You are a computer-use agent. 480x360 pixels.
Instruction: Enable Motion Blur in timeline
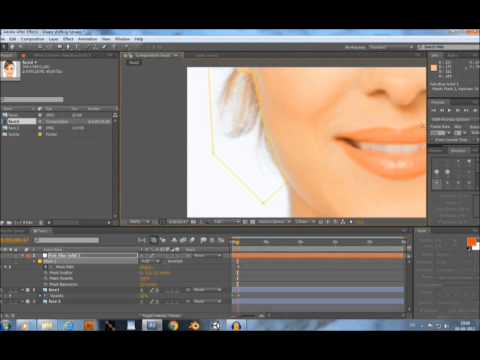[x=192, y=240]
